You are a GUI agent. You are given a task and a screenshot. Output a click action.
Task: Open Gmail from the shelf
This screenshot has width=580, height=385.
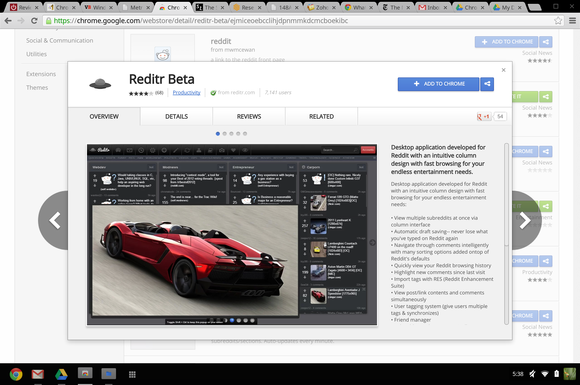point(38,374)
